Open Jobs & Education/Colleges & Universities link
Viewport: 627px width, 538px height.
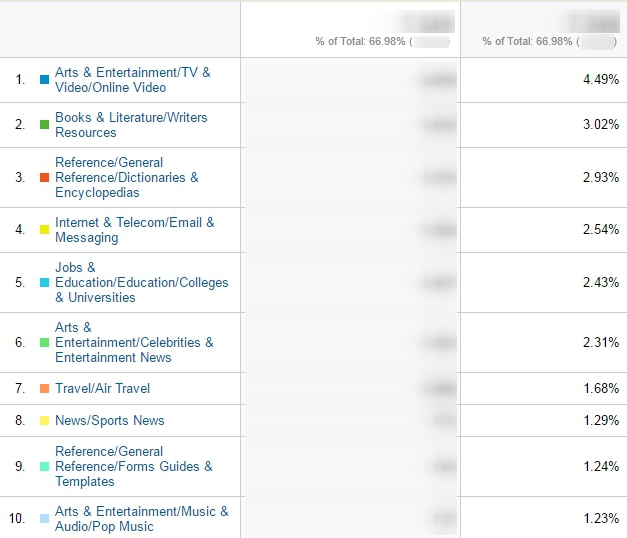pyautogui.click(x=142, y=282)
